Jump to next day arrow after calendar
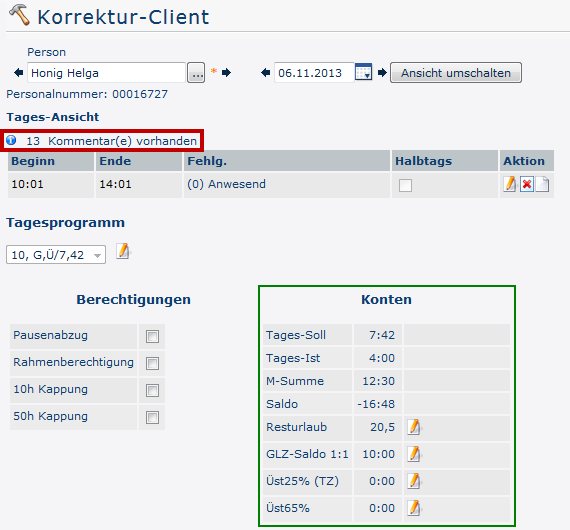The height and width of the screenshot is (530, 570). click(x=382, y=73)
